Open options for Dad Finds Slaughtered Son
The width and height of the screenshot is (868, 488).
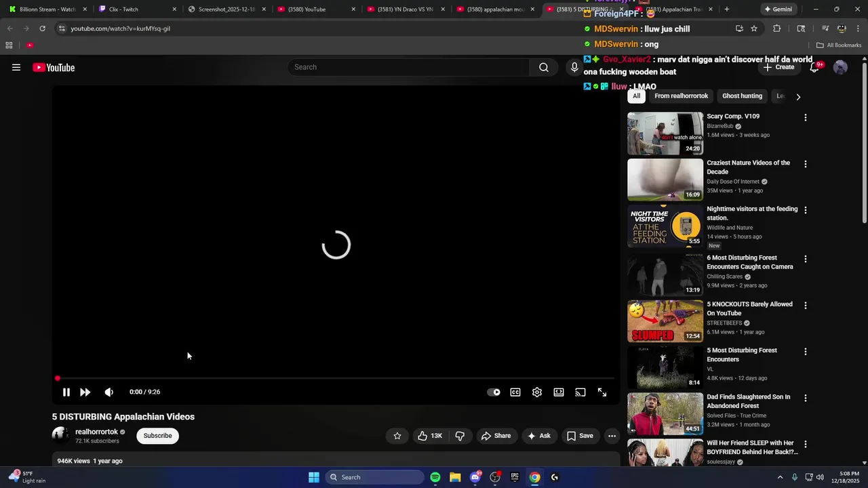[x=805, y=398]
